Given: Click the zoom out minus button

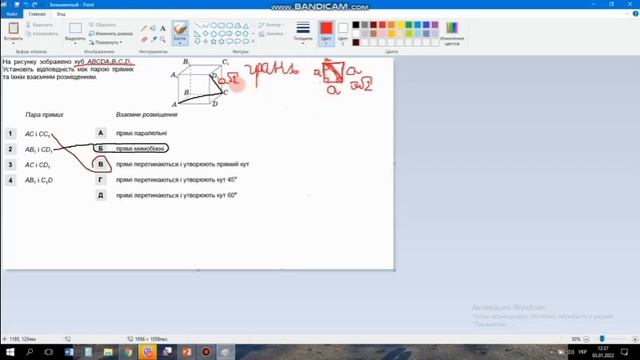Looking at the screenshot, I should coord(587,339).
